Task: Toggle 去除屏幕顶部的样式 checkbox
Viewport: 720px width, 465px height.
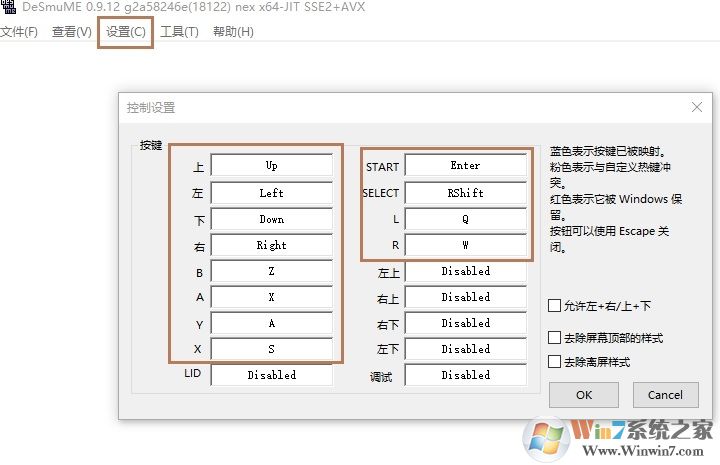Action: (x=554, y=338)
